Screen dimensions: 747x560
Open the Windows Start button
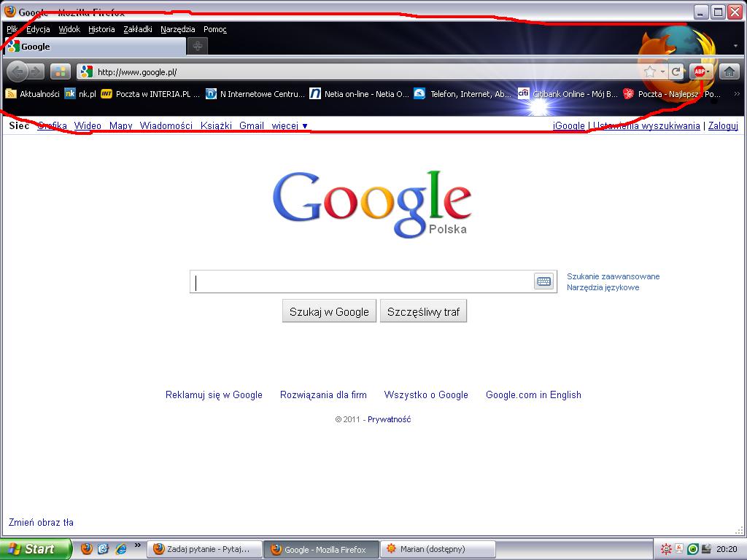[x=36, y=549]
